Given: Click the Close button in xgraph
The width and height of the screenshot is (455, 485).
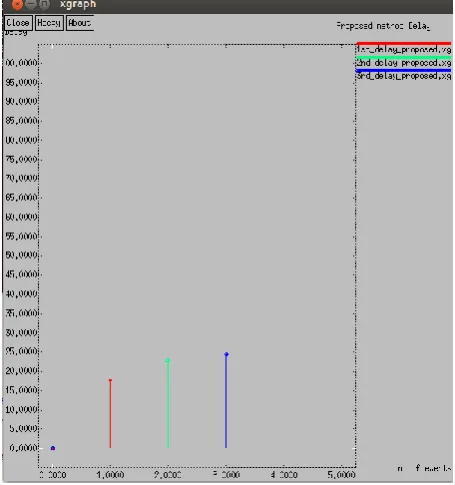Looking at the screenshot, I should coord(18,23).
